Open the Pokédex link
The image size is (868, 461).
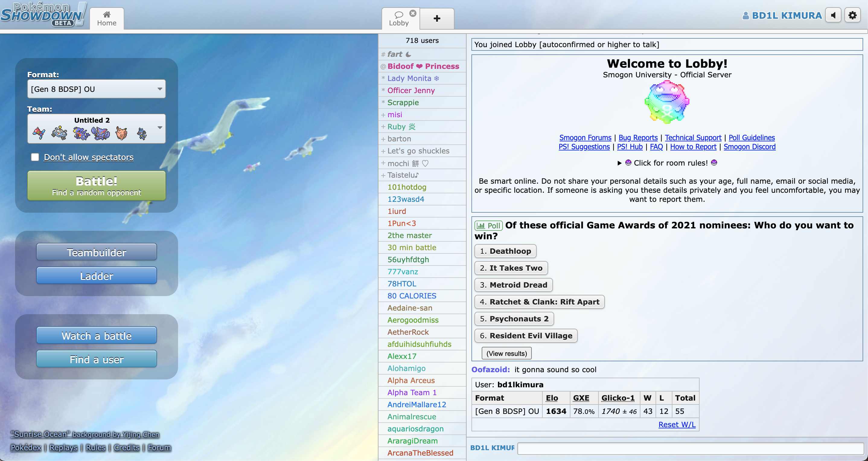click(26, 447)
